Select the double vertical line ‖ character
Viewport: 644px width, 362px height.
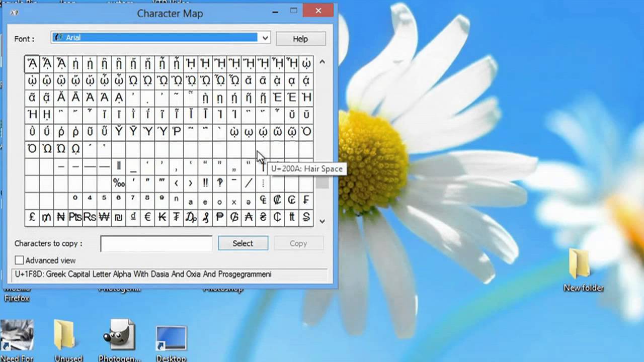pos(119,166)
